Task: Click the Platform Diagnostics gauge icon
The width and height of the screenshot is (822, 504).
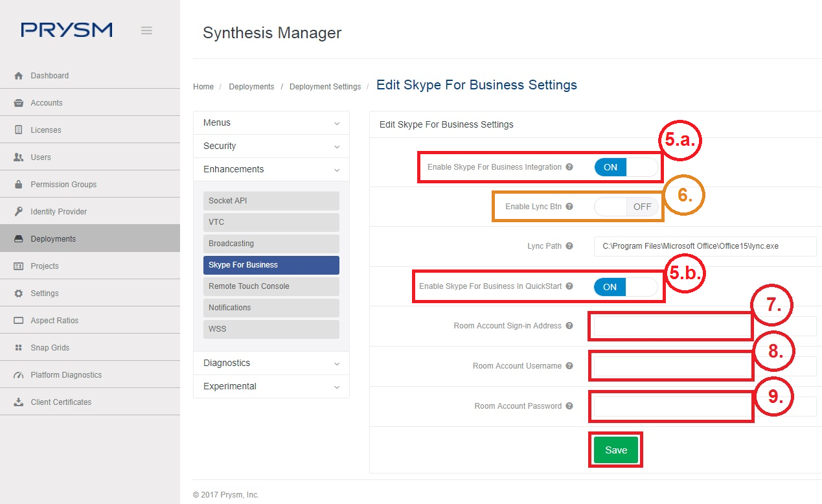Action: click(18, 375)
